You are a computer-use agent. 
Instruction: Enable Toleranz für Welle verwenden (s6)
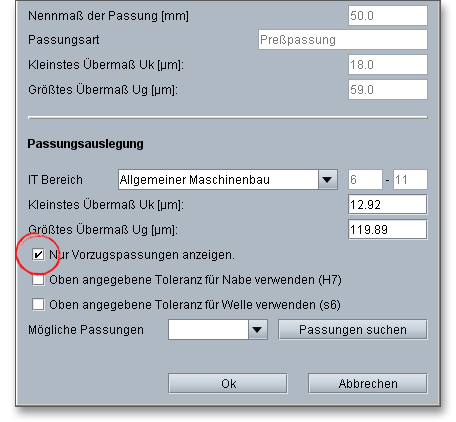[x=38, y=304]
